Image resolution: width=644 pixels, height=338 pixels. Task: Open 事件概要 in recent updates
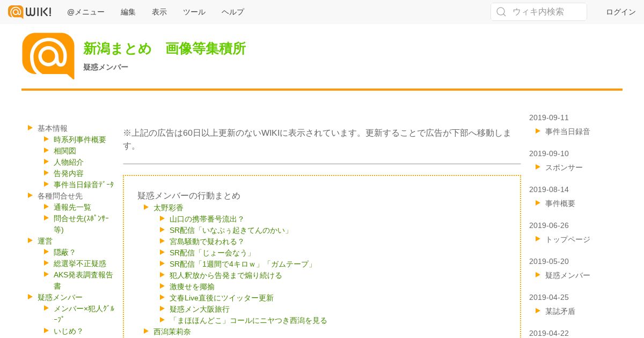[x=560, y=203]
